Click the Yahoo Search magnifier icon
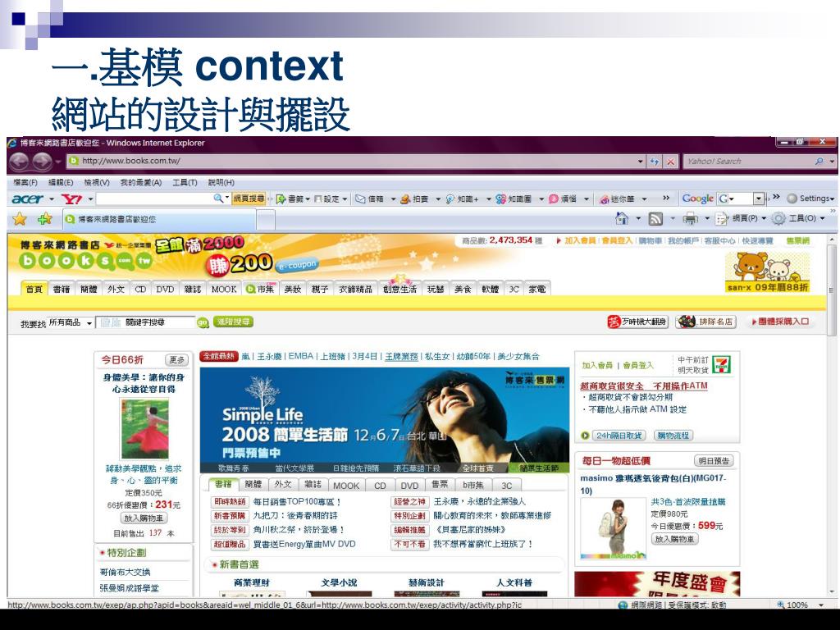The width and height of the screenshot is (840, 630). [819, 162]
